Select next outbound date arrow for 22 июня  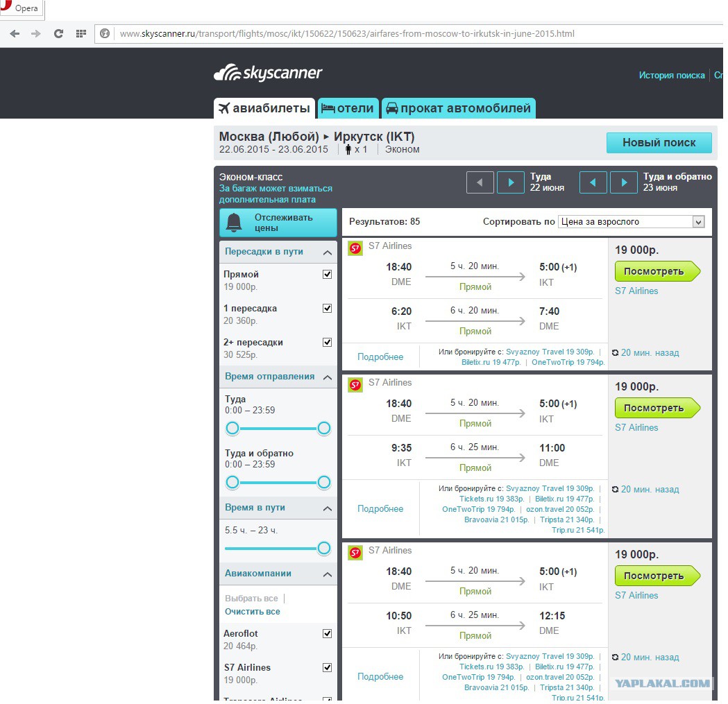click(511, 182)
